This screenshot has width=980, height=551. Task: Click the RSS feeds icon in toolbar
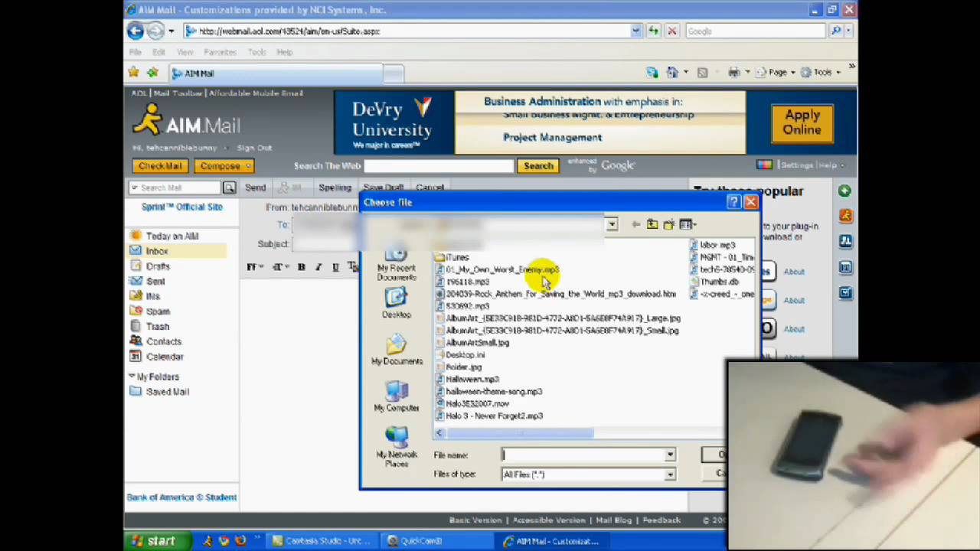(x=703, y=72)
